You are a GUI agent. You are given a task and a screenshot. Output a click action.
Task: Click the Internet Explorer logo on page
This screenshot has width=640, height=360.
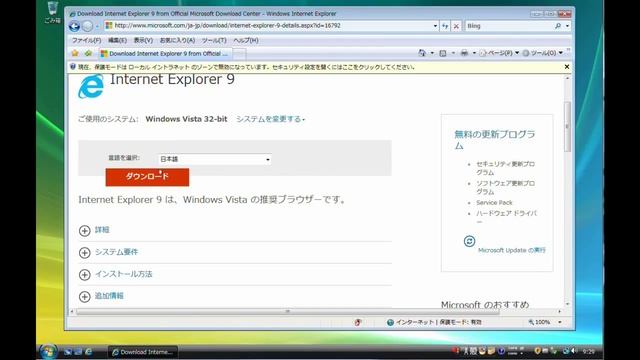coord(91,87)
